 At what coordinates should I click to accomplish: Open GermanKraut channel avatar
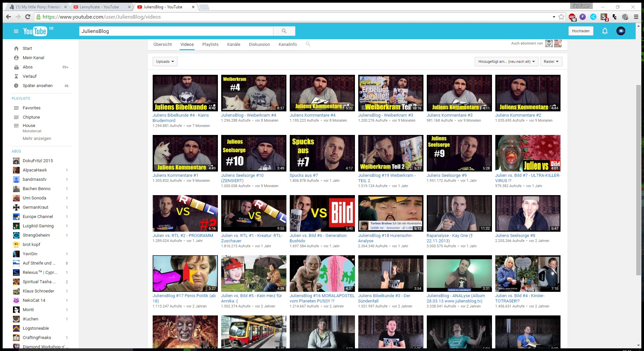click(16, 207)
